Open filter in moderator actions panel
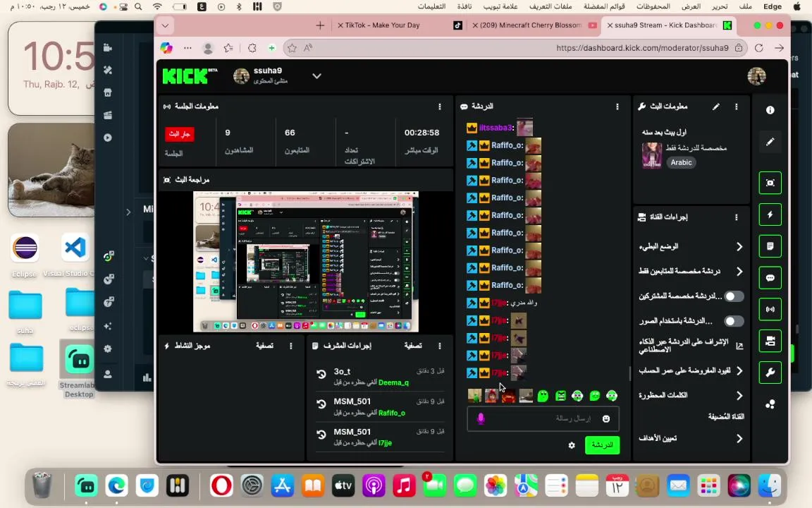 [x=413, y=346]
